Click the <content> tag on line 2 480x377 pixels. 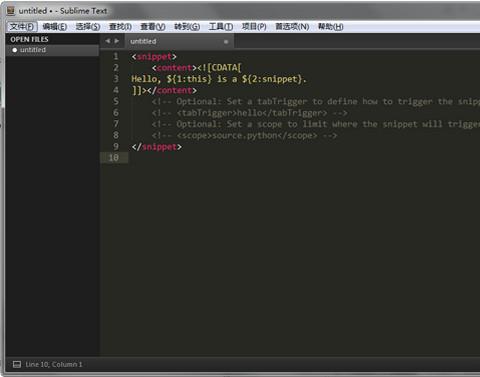point(174,68)
